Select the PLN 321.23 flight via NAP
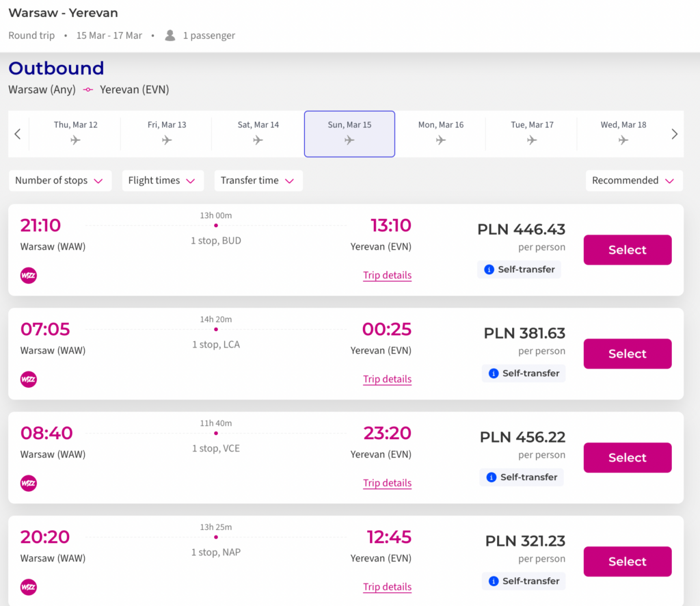Image resolution: width=700 pixels, height=606 pixels. (627, 562)
